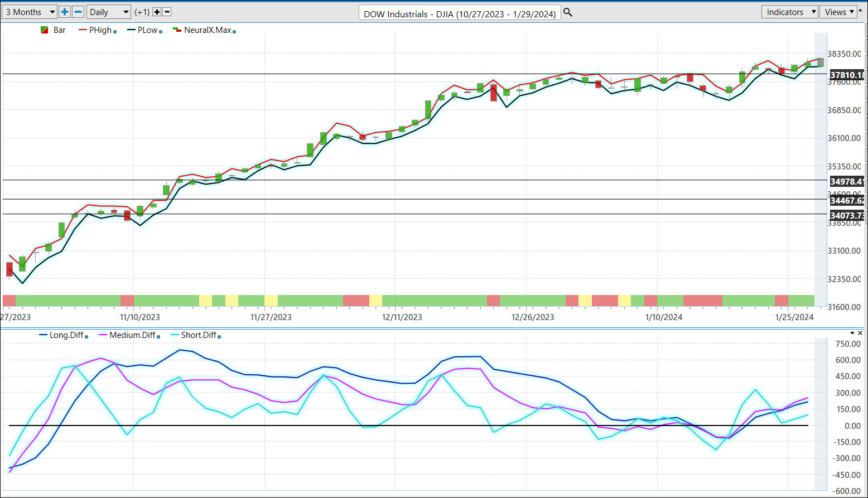The image size is (868, 498).
Task: Click the 11/27/2023 date axis label
Action: [271, 317]
